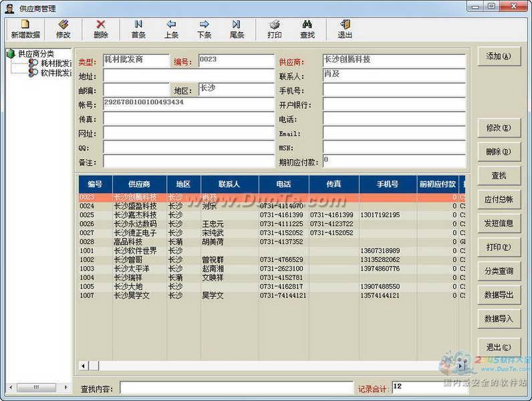Image resolution: width=532 pixels, height=401 pixels.
Task: Focus the 联系人 input field
Action: 394,76
